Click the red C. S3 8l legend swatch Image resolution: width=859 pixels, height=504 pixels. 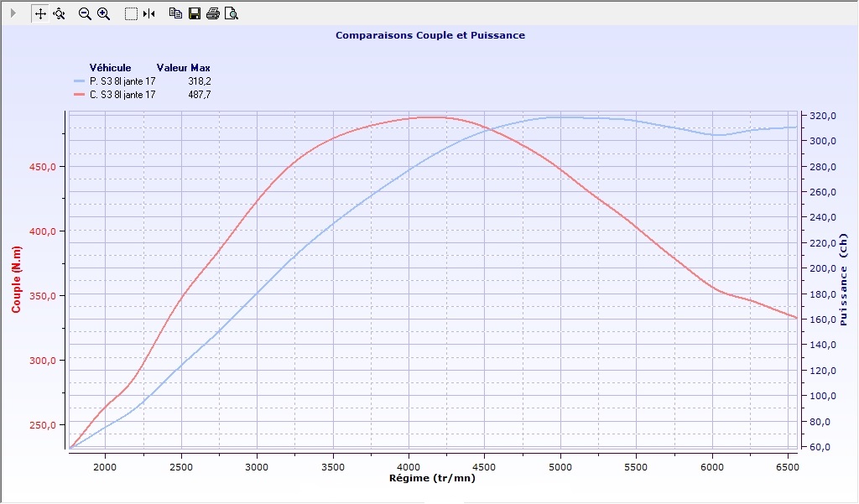pos(80,95)
